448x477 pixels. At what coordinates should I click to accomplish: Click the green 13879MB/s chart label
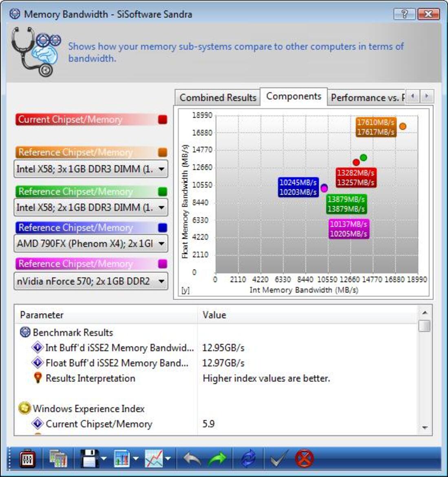pos(346,204)
